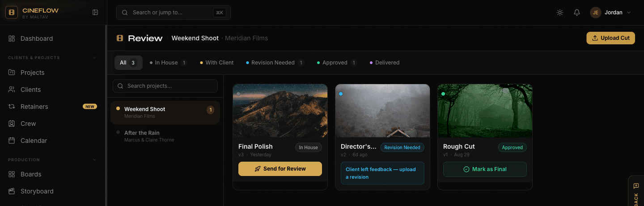Select the Approved filter tab
Screen dimensions: 644x206
click(x=337, y=63)
